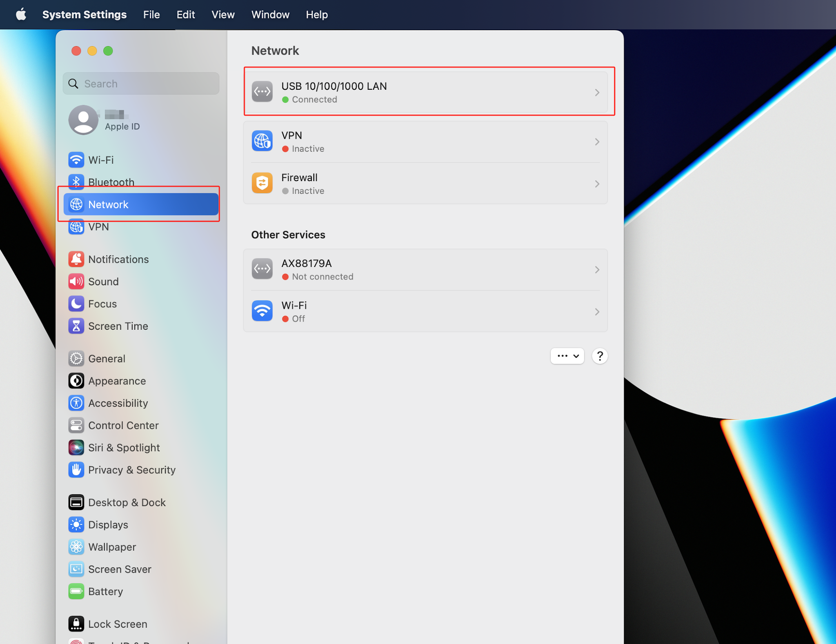Select the Lock Screen padlock icon

76,624
